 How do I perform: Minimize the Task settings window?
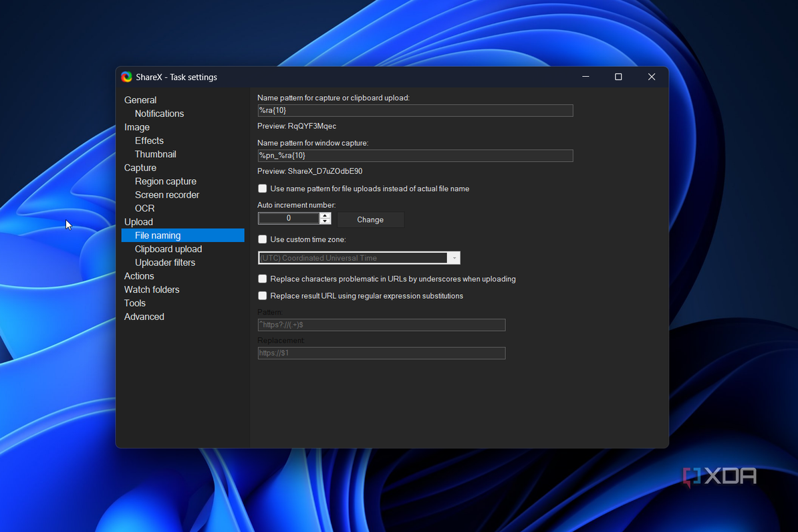point(585,77)
